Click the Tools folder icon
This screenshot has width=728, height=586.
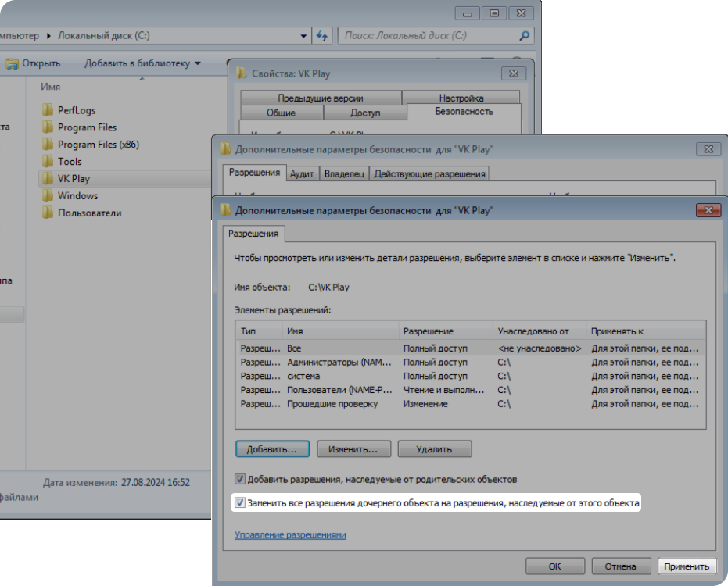pos(48,162)
